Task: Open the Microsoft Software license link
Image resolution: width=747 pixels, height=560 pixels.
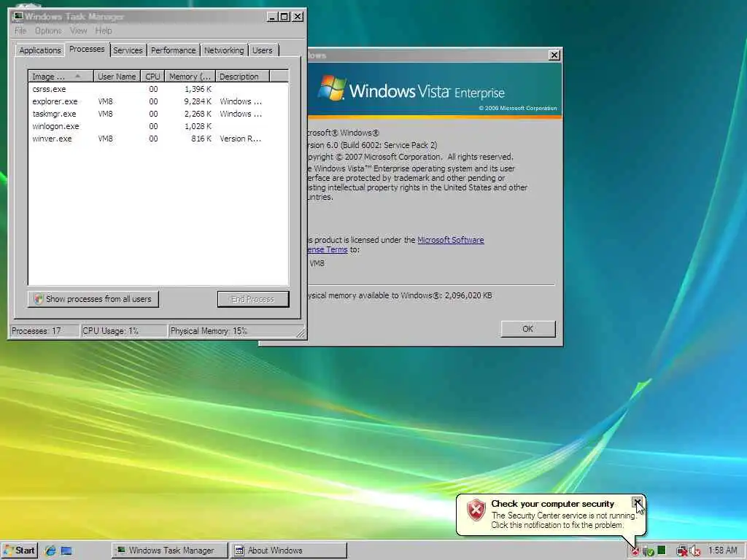Action: [x=451, y=240]
